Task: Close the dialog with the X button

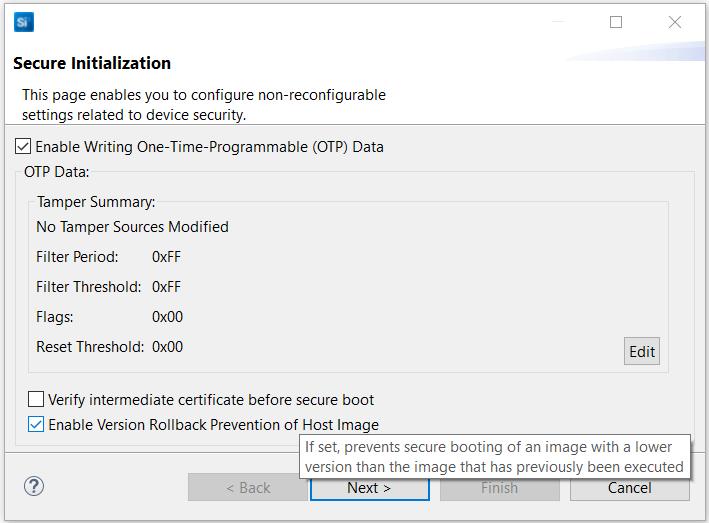Action: pos(675,22)
